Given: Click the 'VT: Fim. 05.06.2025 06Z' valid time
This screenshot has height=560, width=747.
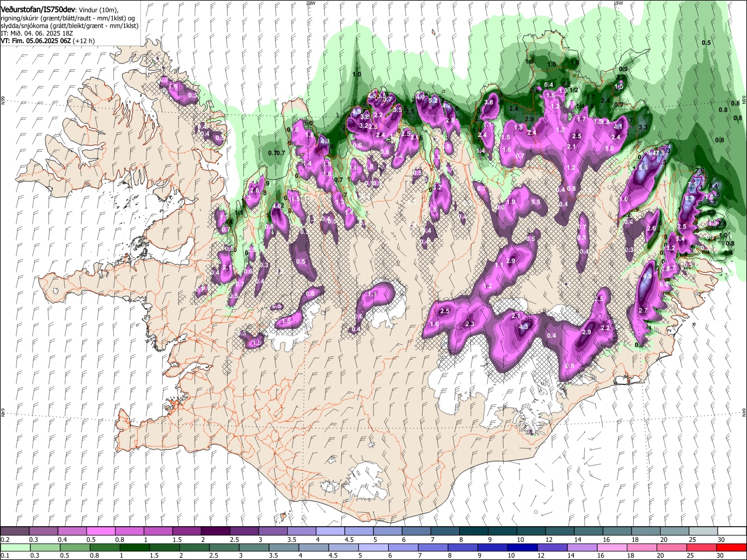Looking at the screenshot, I should 36,41.
